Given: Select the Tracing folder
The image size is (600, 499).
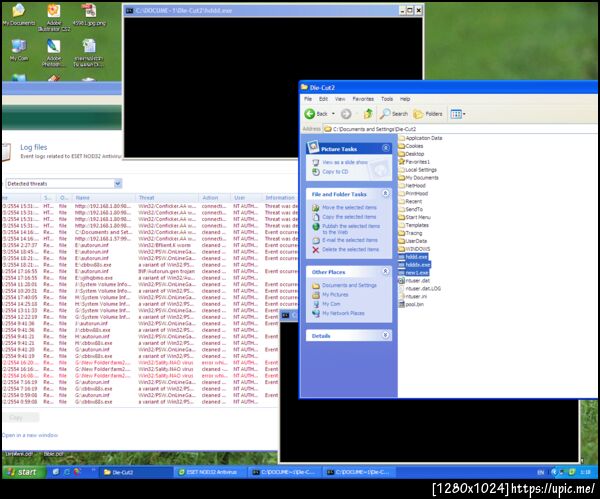Looking at the screenshot, I should [x=410, y=233].
